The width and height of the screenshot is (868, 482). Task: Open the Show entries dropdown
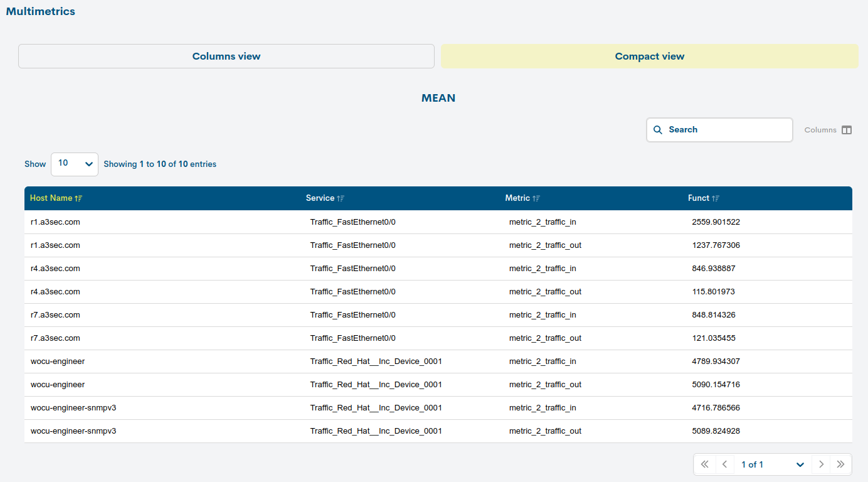75,164
